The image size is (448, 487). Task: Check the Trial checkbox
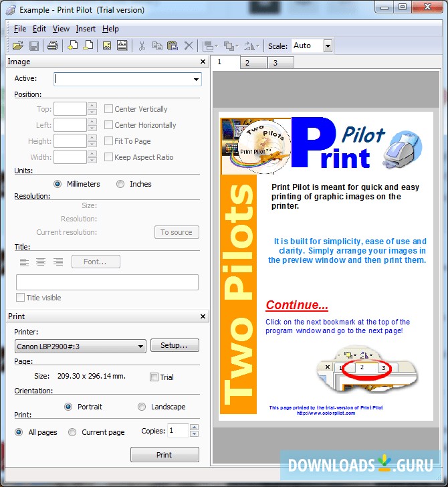click(154, 377)
